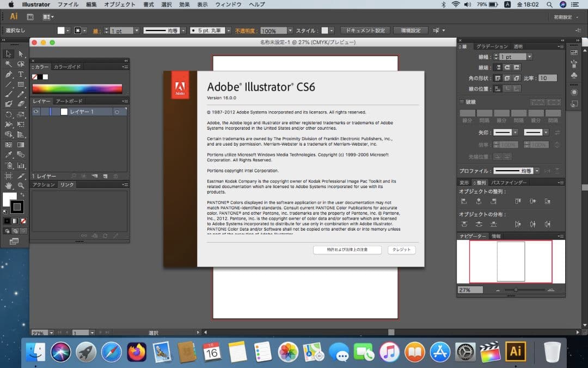Viewport: 588px width, 368px height.
Task: Select the Type tool
Action: pos(21,74)
